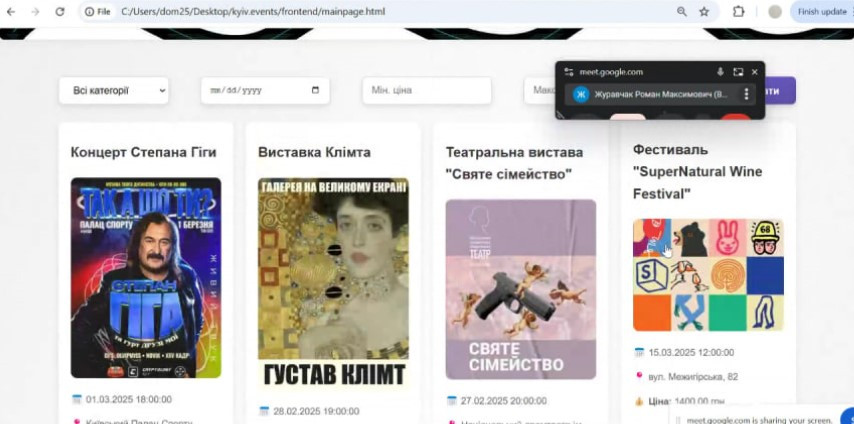Image resolution: width=854 pixels, height=424 pixels.
Task: Click the calendar icon beside 15.03.2025 12:00:00
Action: [x=639, y=353]
